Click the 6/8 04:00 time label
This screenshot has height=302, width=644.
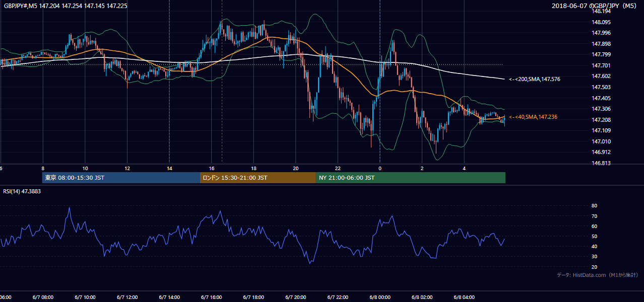(464, 297)
